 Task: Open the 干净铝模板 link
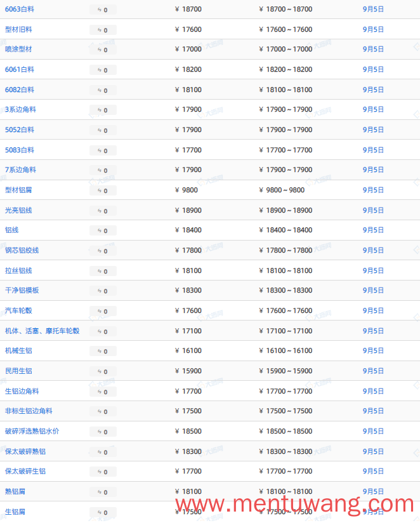(x=22, y=290)
